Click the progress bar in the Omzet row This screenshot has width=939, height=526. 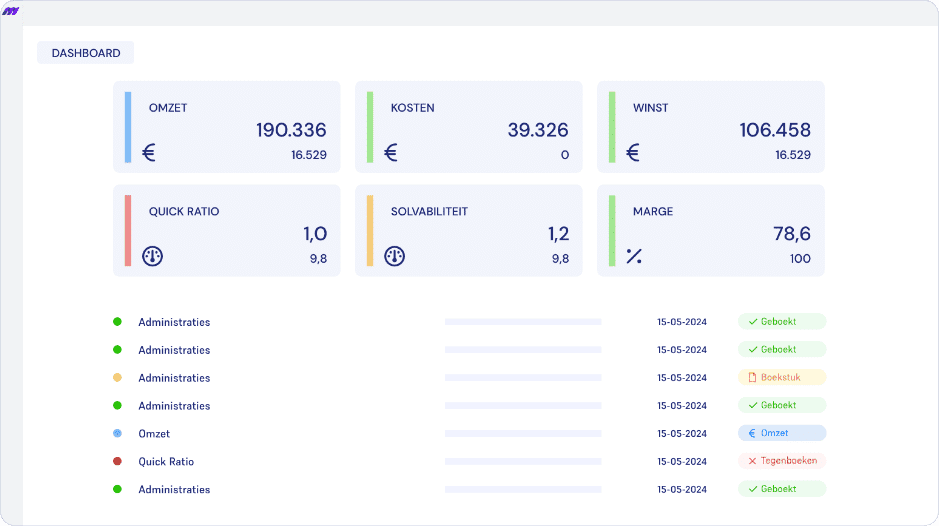(x=523, y=434)
